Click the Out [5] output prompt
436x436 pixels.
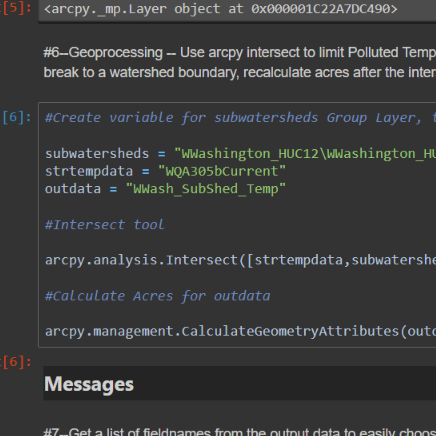coord(17,8)
